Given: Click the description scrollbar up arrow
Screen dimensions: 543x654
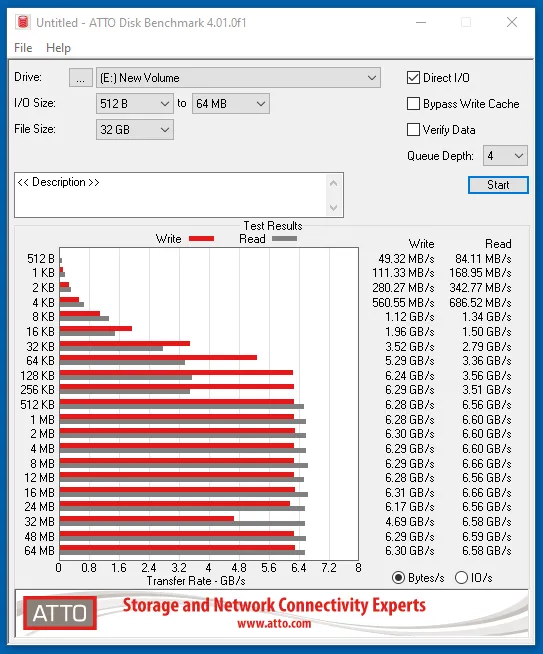Looking at the screenshot, I should point(333,183).
